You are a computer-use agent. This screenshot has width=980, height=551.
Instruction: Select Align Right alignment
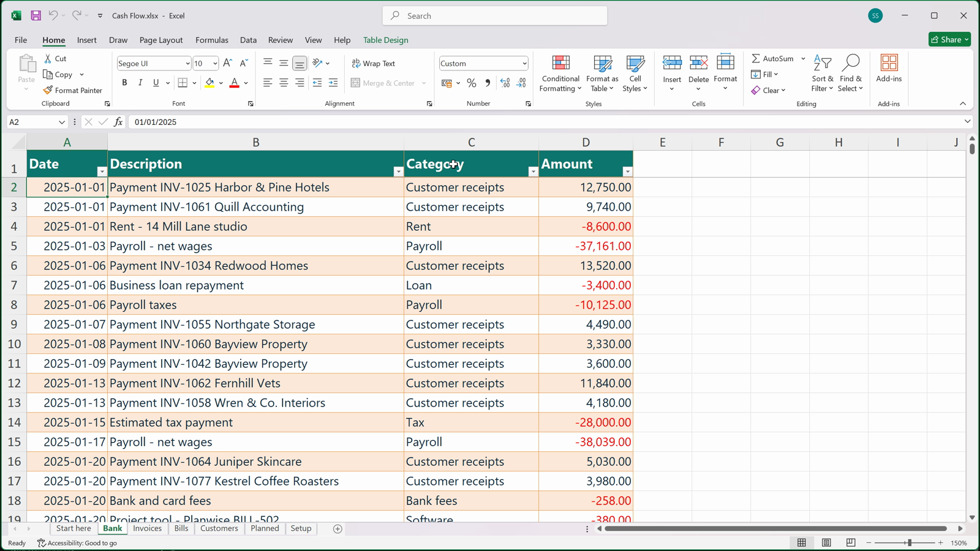(x=300, y=83)
